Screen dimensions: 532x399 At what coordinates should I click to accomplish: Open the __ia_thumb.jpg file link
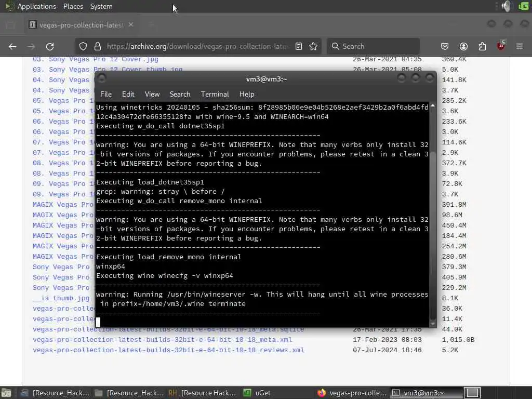(x=61, y=298)
